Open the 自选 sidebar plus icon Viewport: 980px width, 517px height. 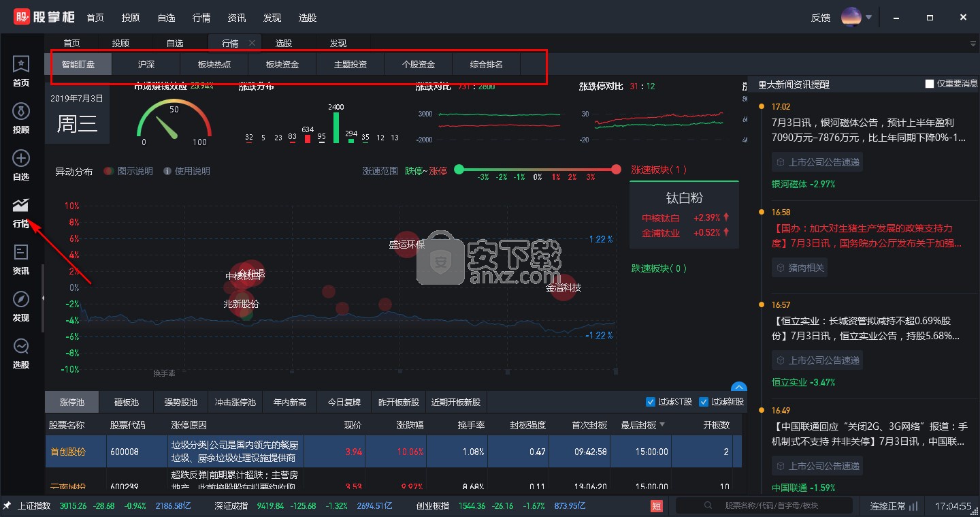pos(21,158)
